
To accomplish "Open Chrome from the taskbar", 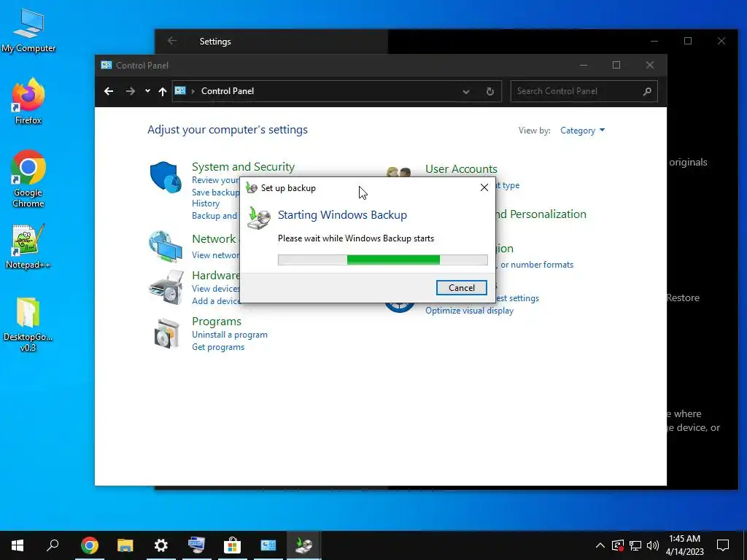I will [89, 545].
